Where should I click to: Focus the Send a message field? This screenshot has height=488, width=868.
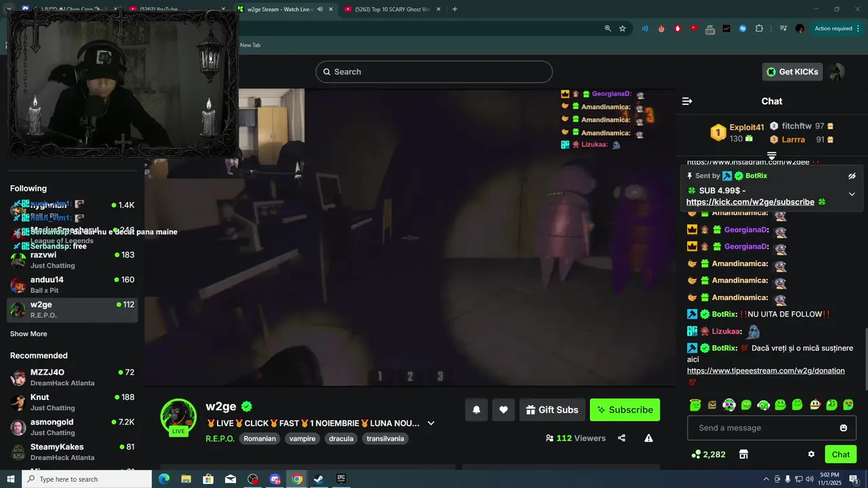point(772,428)
